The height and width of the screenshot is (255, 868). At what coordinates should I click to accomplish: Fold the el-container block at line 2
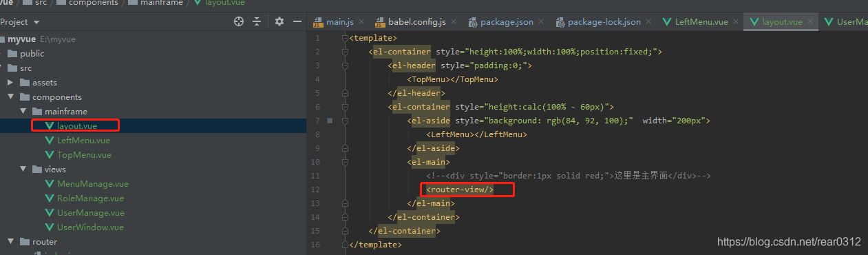tap(345, 52)
